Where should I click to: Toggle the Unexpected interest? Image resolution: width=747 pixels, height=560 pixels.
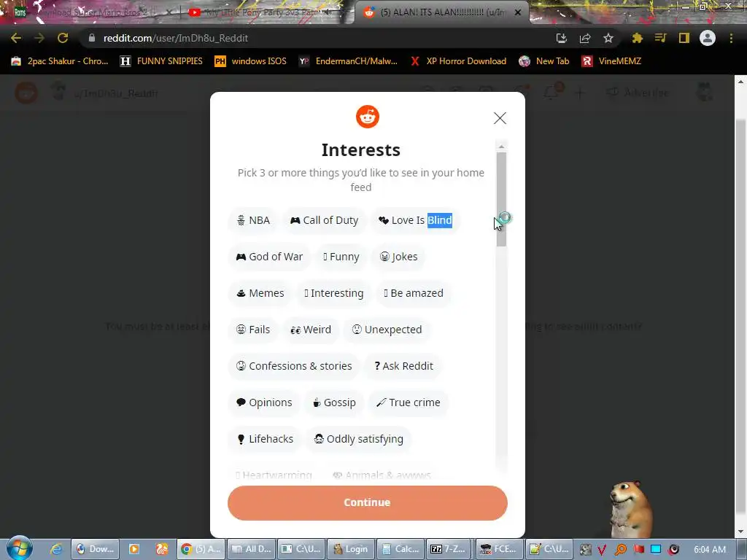click(387, 330)
